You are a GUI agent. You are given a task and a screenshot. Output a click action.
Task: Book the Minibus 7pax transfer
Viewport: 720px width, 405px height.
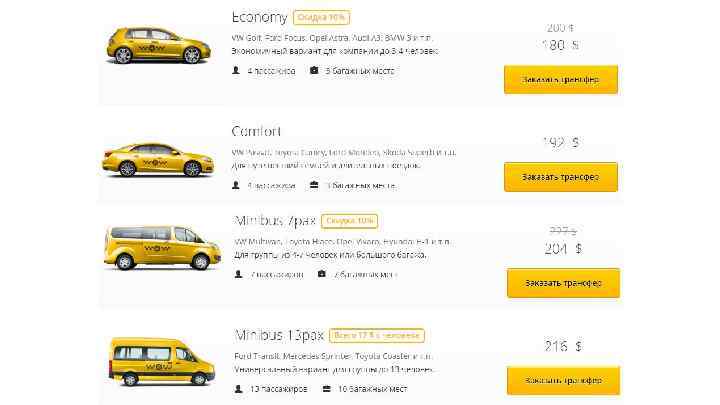[x=562, y=283]
